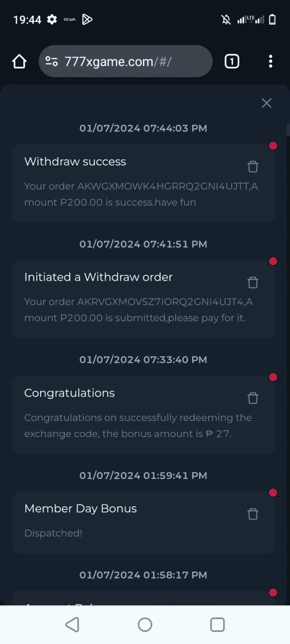Screen dimensions: 290x644
Task: Tap Android home circle button
Action: point(145,624)
